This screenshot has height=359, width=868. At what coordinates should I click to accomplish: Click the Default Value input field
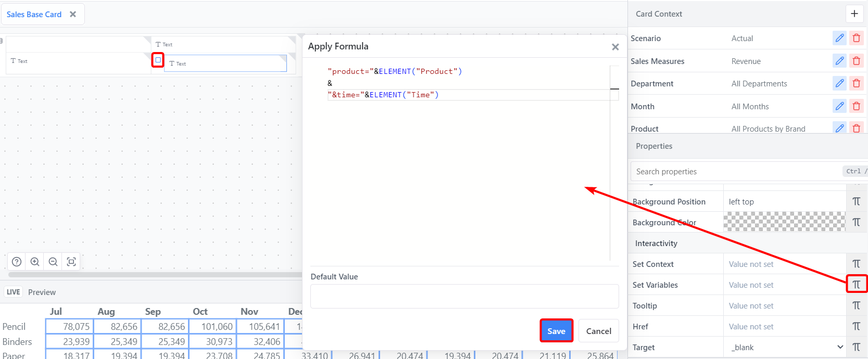464,296
